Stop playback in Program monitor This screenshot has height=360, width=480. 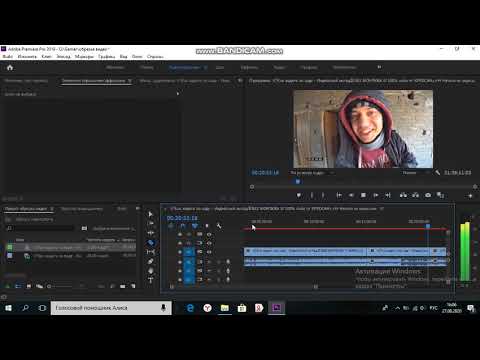click(x=363, y=195)
